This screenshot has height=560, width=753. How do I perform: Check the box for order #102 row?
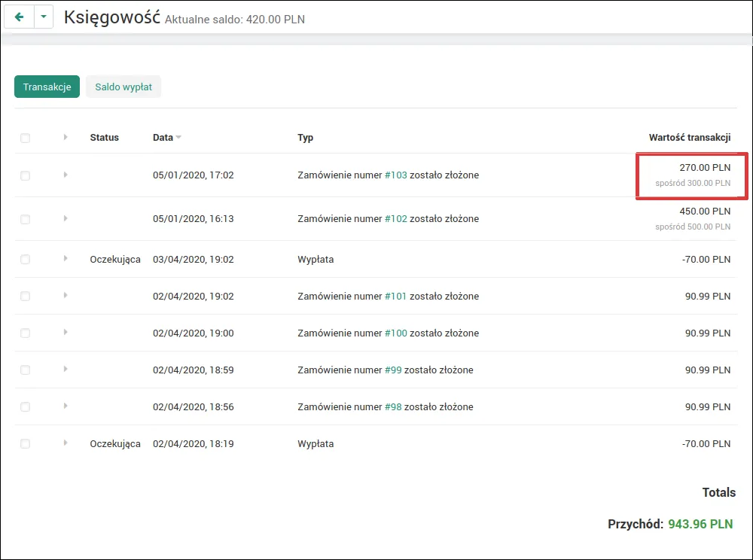(x=25, y=219)
